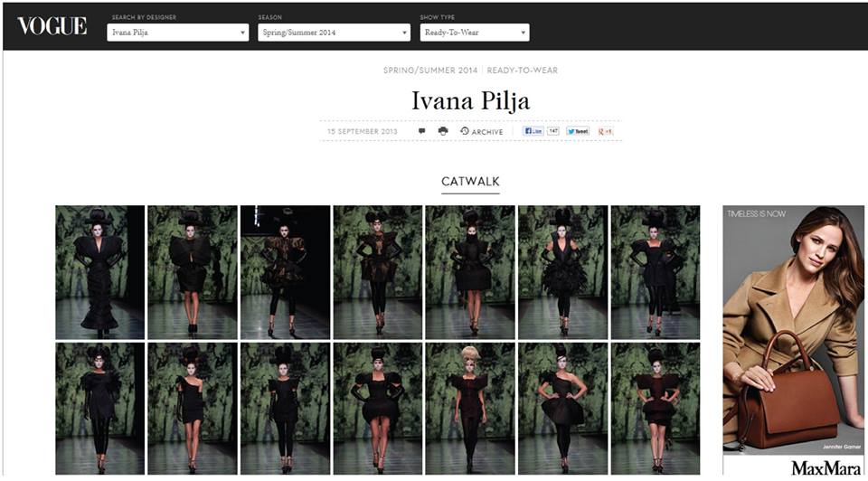Image resolution: width=868 pixels, height=481 pixels.
Task: Click the Google +1 button
Action: [x=606, y=131]
